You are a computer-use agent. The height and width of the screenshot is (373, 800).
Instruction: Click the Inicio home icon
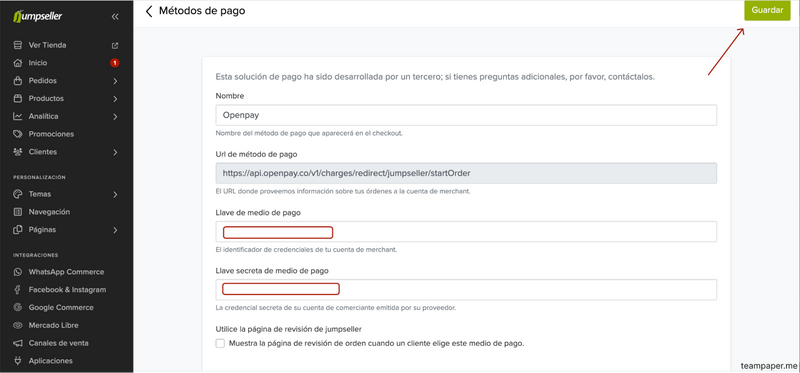(18, 63)
